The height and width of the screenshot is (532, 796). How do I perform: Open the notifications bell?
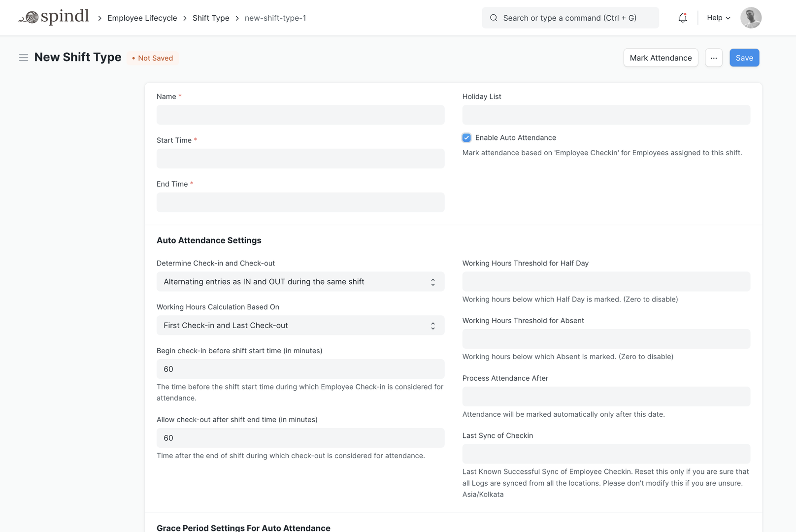(x=683, y=18)
